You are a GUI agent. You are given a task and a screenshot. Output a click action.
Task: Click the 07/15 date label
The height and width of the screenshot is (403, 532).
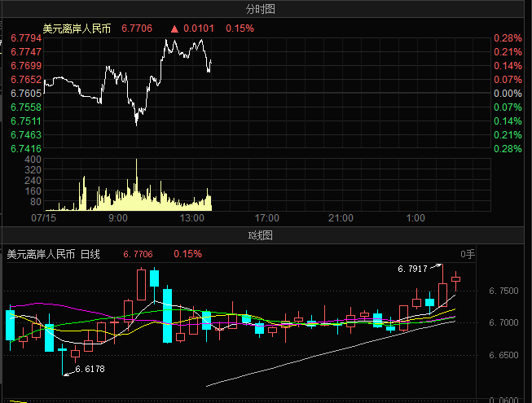click(42, 218)
